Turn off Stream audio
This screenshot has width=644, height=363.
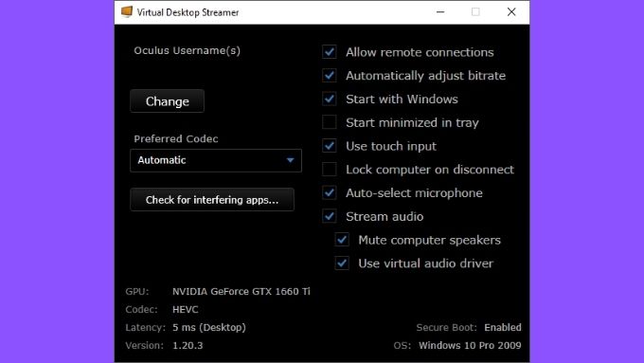(x=330, y=216)
